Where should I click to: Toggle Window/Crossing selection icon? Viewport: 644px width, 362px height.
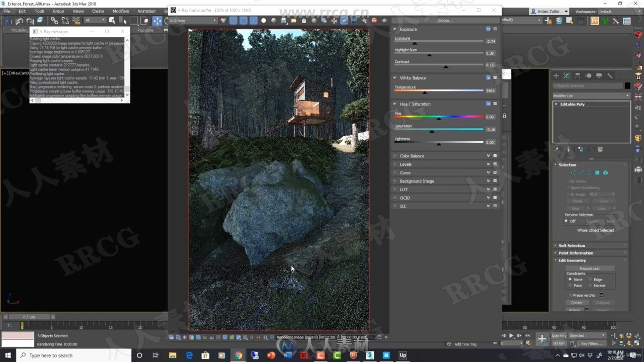coord(144,21)
